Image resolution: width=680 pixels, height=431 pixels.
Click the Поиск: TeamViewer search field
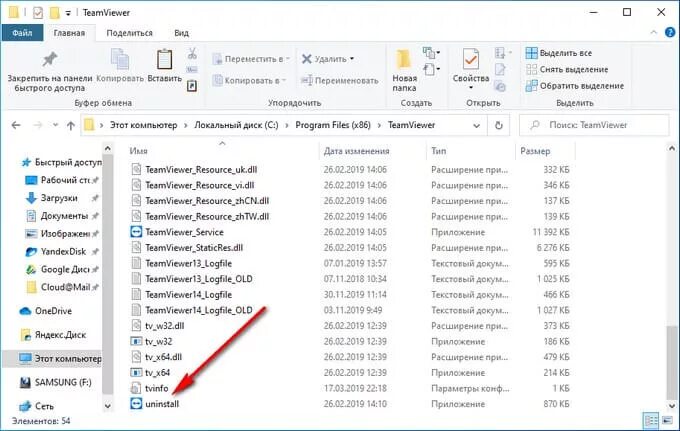click(594, 125)
